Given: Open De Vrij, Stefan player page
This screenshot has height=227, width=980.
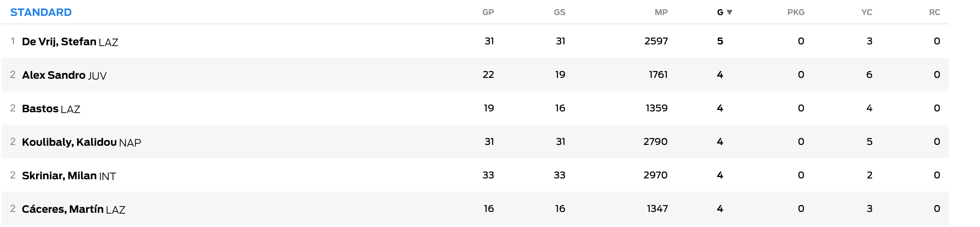Looking at the screenshot, I should pos(59,41).
